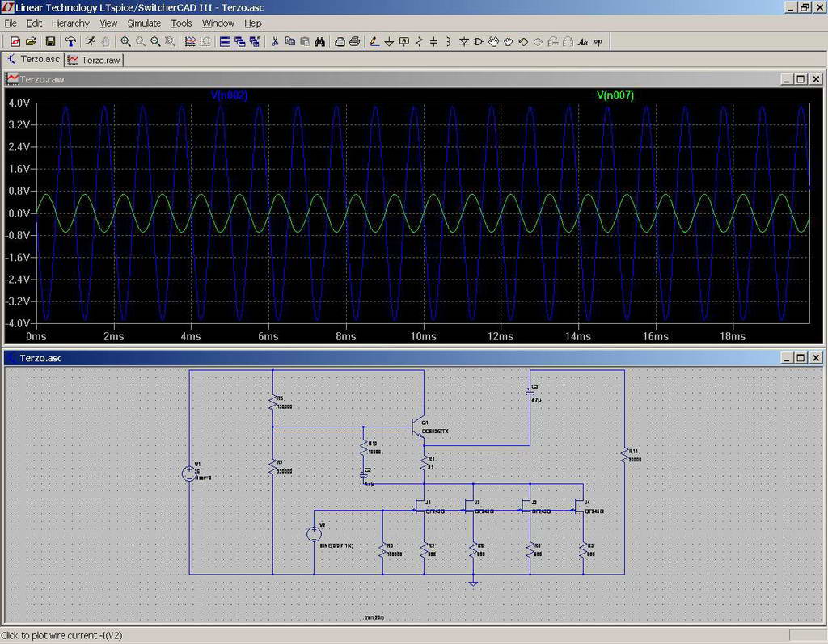The image size is (828, 644).
Task: Select the Cut scissors tool
Action: (275, 42)
